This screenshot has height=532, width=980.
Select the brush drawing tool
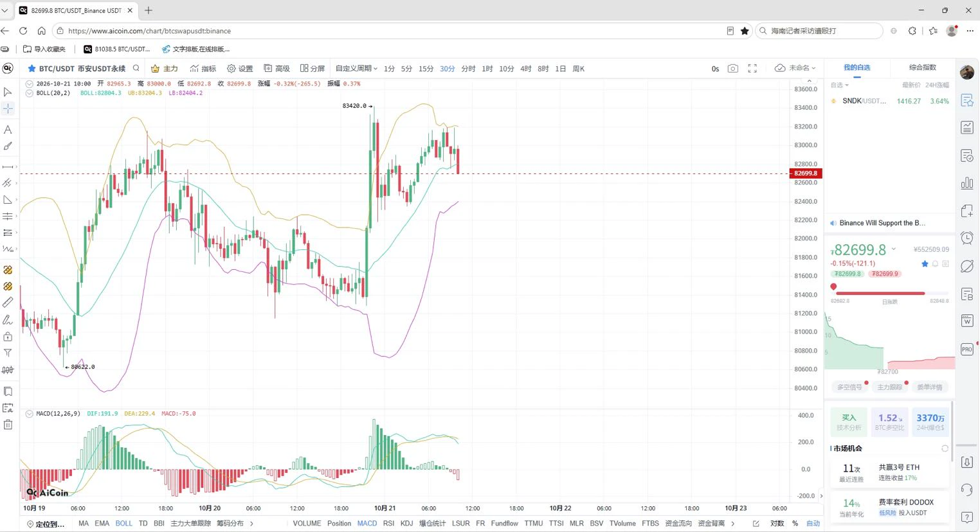tap(8, 146)
